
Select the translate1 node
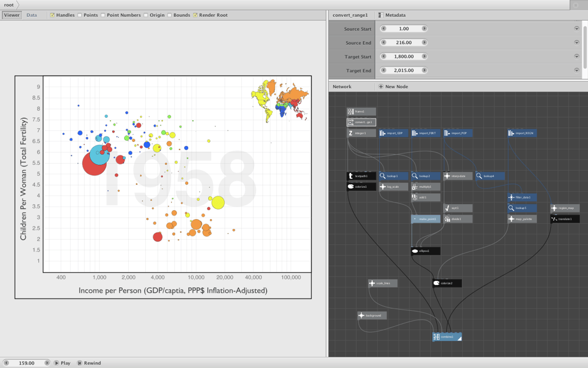[565, 219]
